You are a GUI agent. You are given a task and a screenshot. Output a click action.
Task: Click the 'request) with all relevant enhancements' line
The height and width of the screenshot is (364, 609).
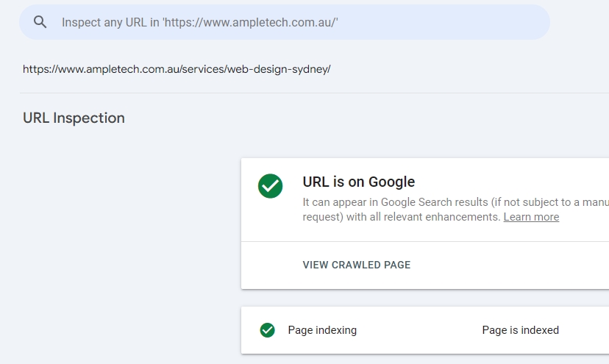tap(402, 217)
